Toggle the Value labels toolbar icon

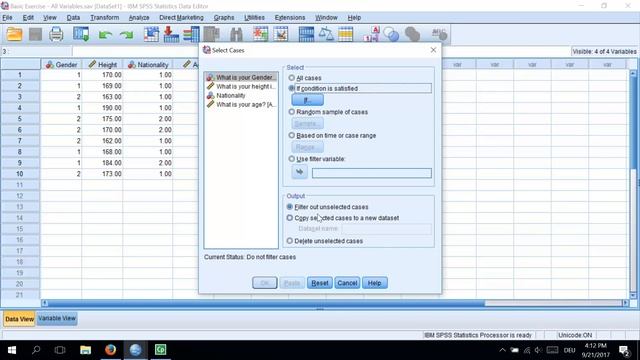pyautogui.click(x=371, y=34)
